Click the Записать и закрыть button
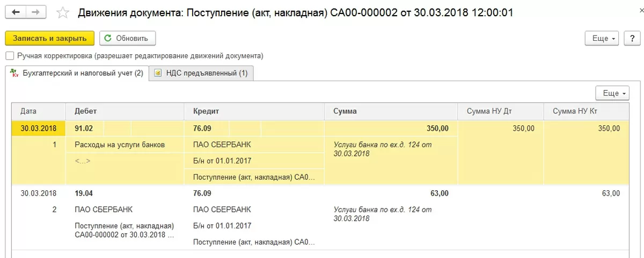 point(49,38)
